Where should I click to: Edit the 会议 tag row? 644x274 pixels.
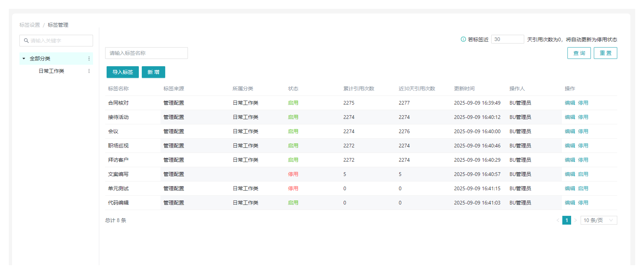click(569, 131)
